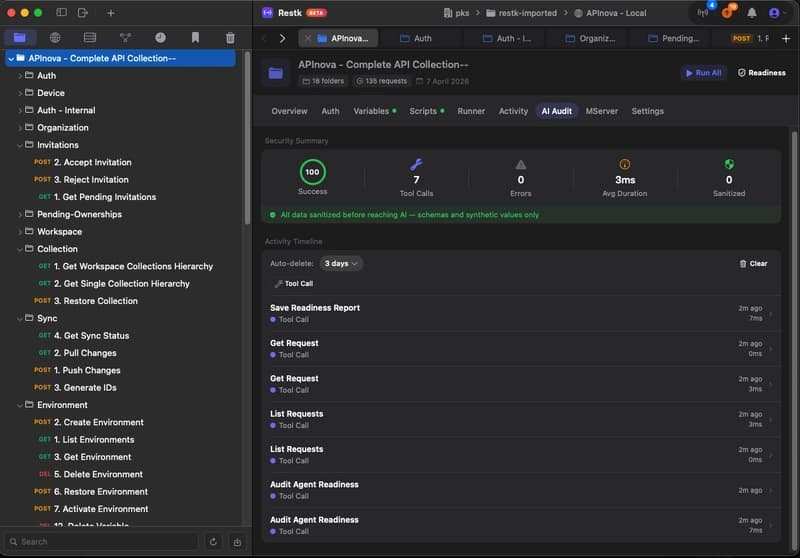Expand the Device folder

click(x=20, y=93)
